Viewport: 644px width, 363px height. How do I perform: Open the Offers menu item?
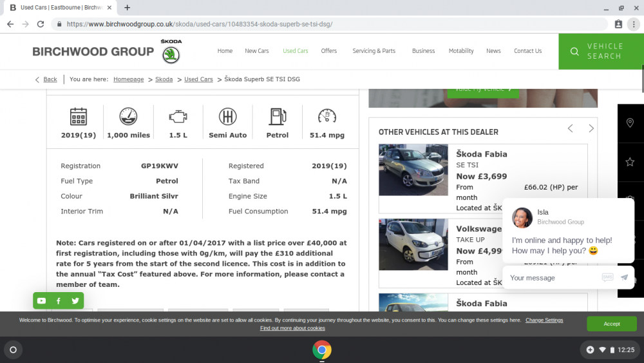point(329,51)
